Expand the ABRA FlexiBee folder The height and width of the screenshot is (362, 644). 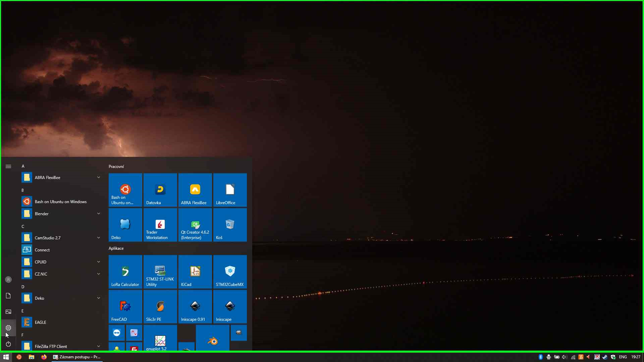click(x=98, y=177)
